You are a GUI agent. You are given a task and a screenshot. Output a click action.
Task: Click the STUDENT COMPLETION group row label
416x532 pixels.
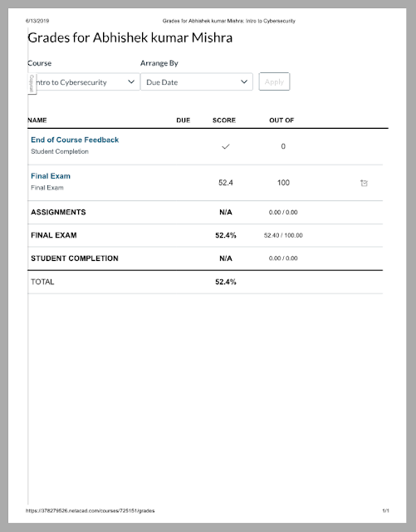(75, 259)
